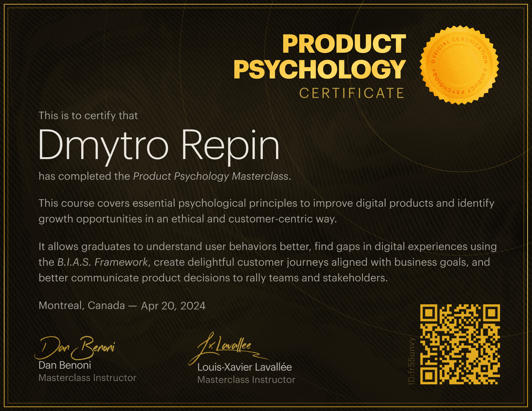The height and width of the screenshot is (411, 532).
Task: Click the paragraph starting 'This course covers essential'
Action: 266,211
